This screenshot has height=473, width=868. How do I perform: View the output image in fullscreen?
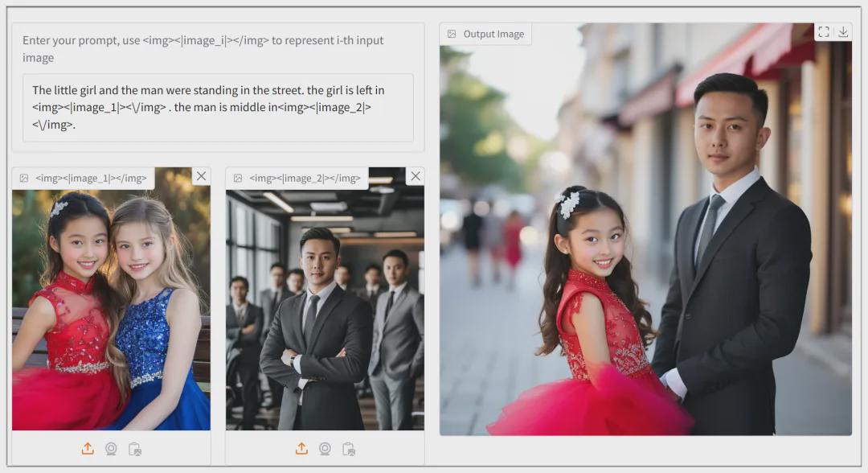[824, 32]
